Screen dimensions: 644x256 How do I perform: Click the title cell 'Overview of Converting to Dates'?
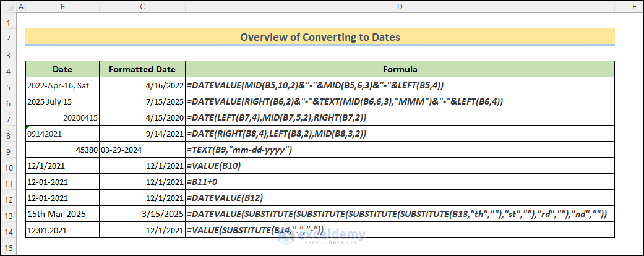pyautogui.click(x=320, y=37)
